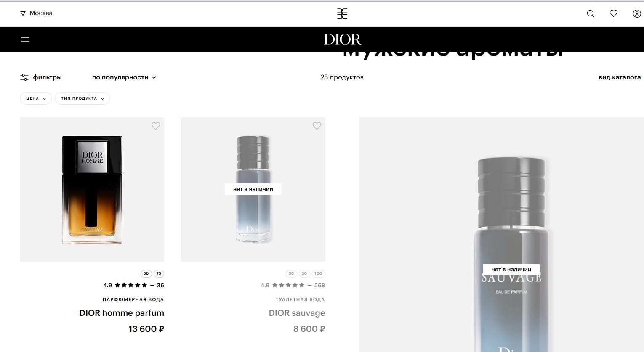Expand the ЦЕНА price filter
Image resolution: width=644 pixels, height=352 pixels.
36,98
